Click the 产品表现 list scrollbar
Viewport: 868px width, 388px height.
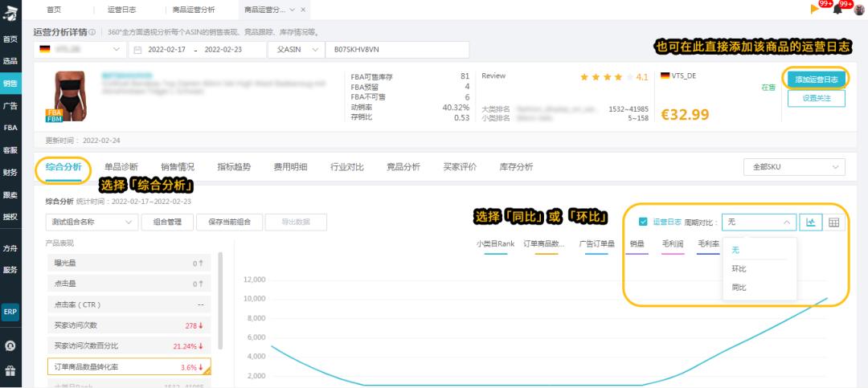pyautogui.click(x=220, y=300)
